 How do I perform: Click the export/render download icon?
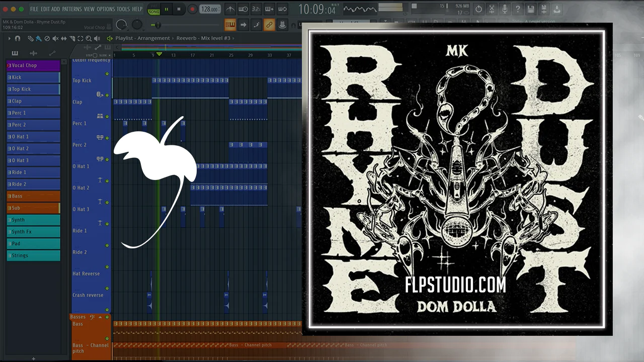pos(557,9)
